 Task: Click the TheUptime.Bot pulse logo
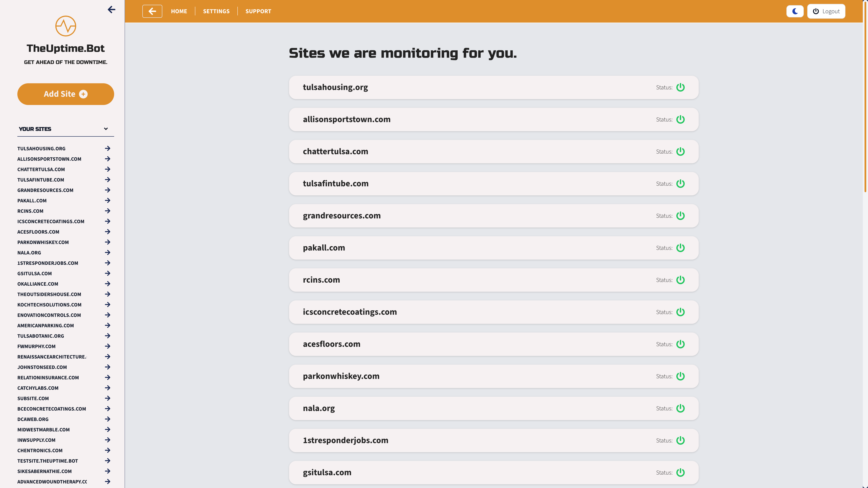(x=65, y=26)
